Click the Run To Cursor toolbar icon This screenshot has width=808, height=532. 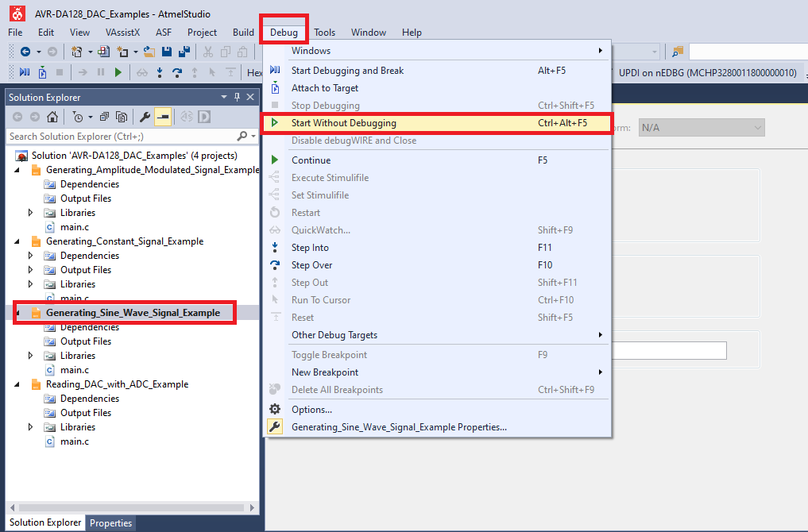point(212,72)
